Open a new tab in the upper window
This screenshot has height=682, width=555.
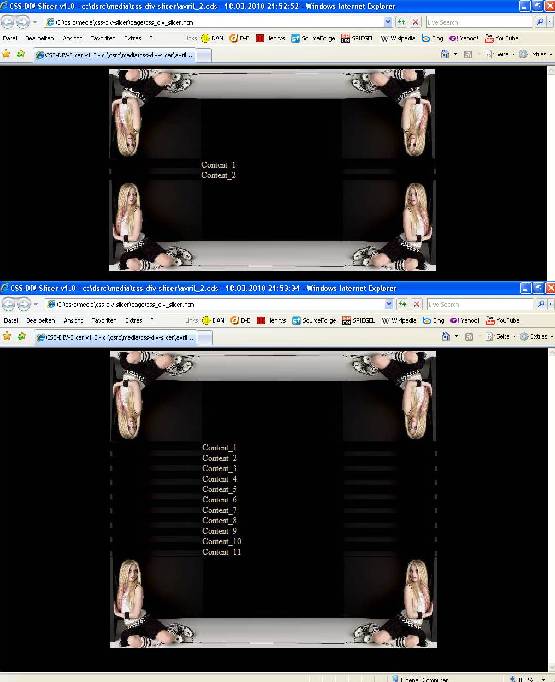click(204, 55)
